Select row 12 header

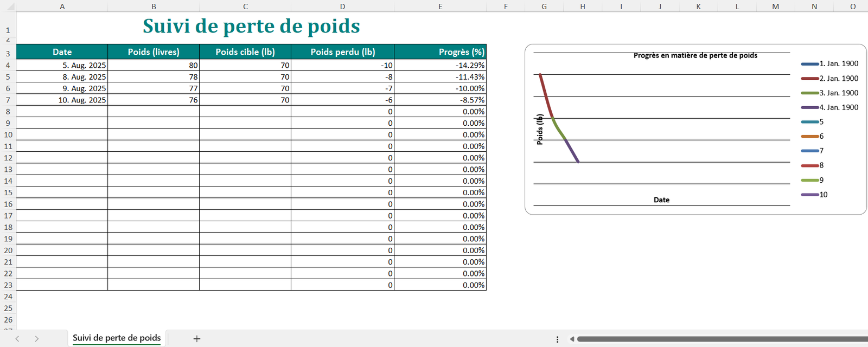click(x=8, y=158)
